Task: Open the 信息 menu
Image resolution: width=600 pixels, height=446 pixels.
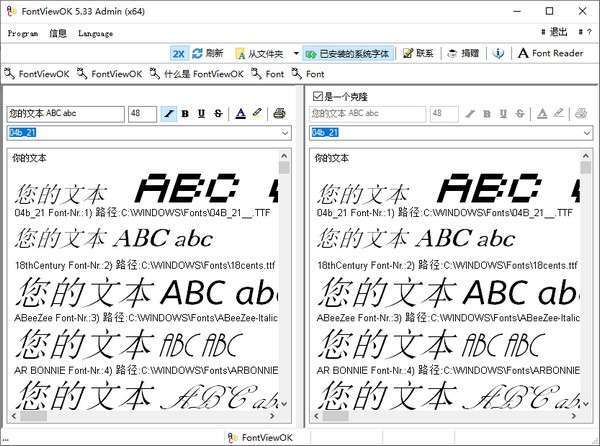Action: [x=58, y=34]
